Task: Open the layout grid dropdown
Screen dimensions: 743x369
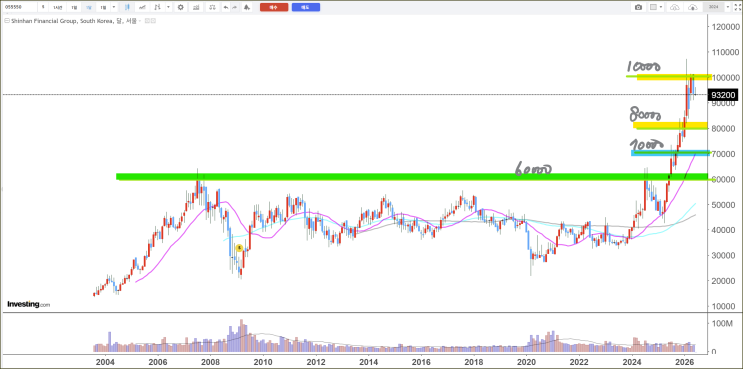Action: 656,7
